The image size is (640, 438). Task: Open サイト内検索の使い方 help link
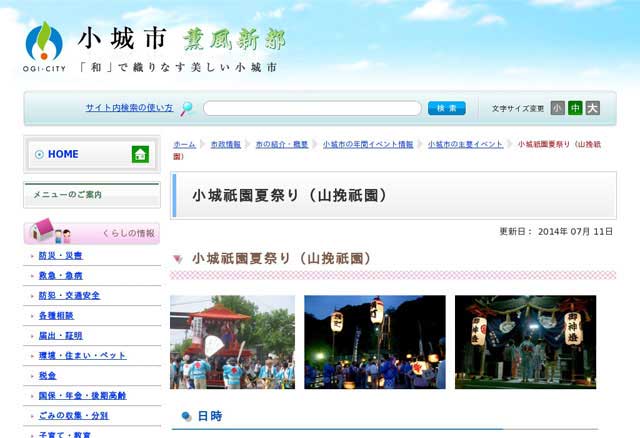pyautogui.click(x=129, y=108)
